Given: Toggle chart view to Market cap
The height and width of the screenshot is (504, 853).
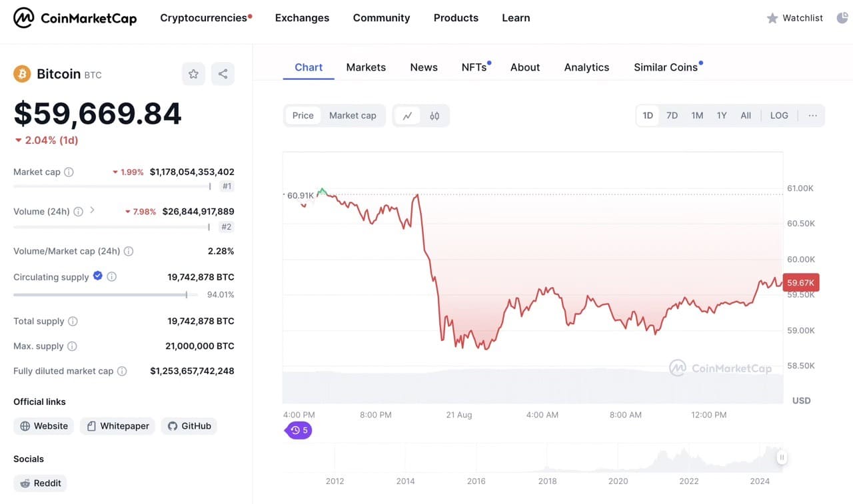Looking at the screenshot, I should pyautogui.click(x=353, y=115).
